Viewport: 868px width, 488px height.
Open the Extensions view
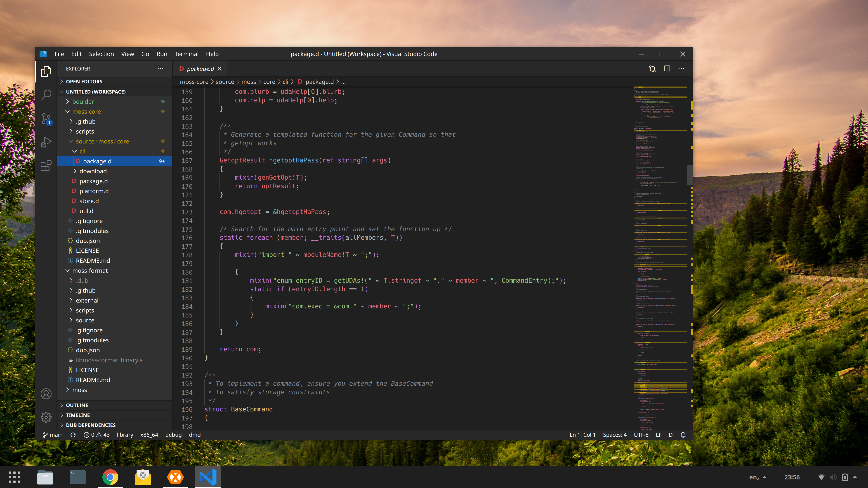(46, 165)
